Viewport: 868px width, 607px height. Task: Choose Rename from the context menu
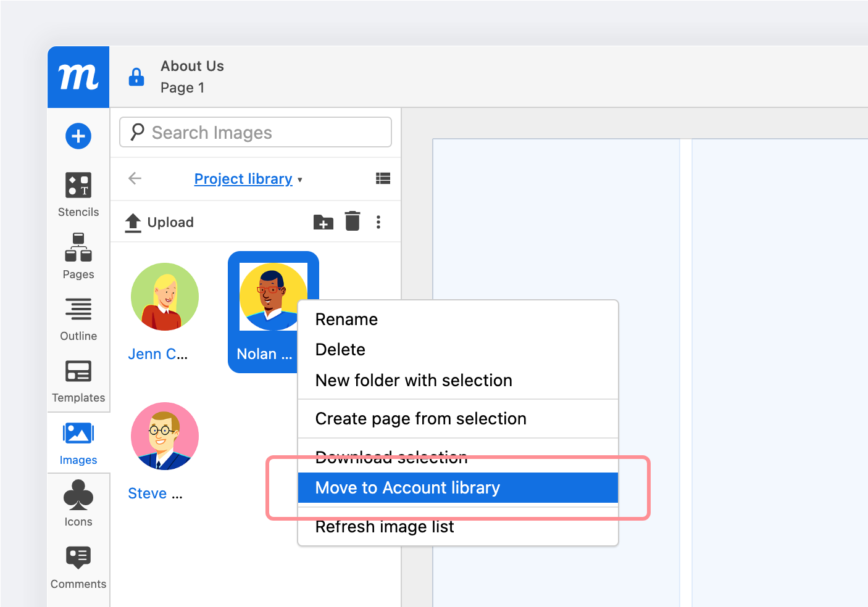[346, 319]
